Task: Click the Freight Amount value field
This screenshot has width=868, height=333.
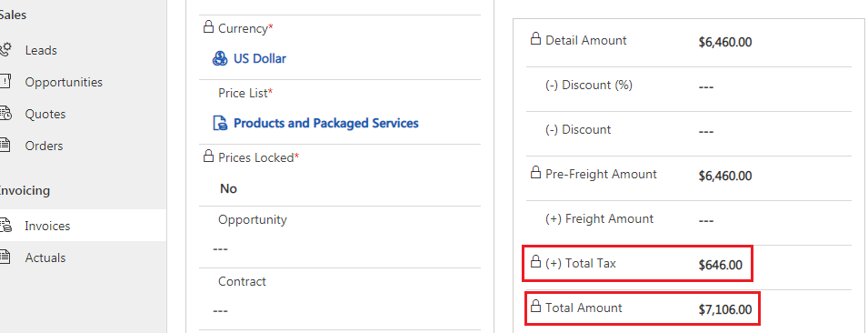Action: [x=706, y=221]
